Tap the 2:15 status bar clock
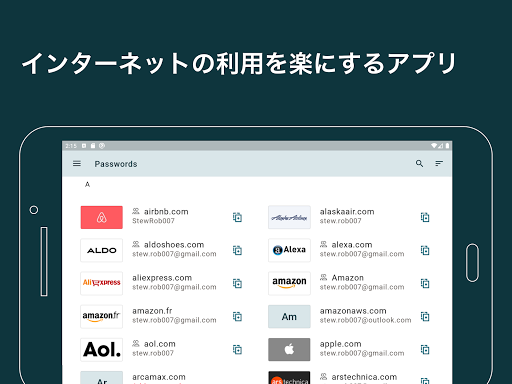 pyautogui.click(x=71, y=146)
